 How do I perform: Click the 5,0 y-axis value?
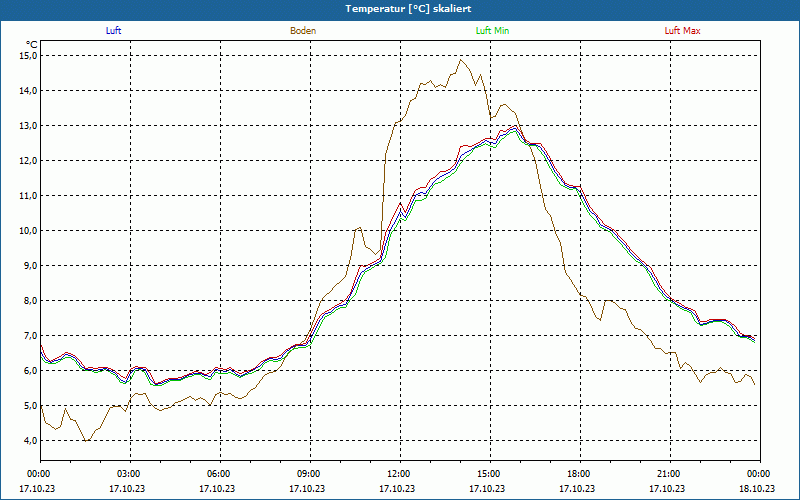30,406
